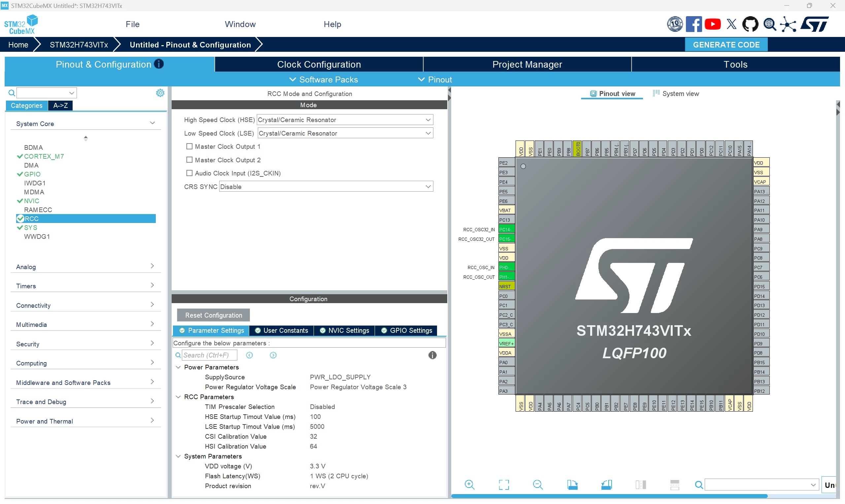This screenshot has height=504, width=845.
Task: Click the pin search magnifier icon
Action: pos(698,485)
